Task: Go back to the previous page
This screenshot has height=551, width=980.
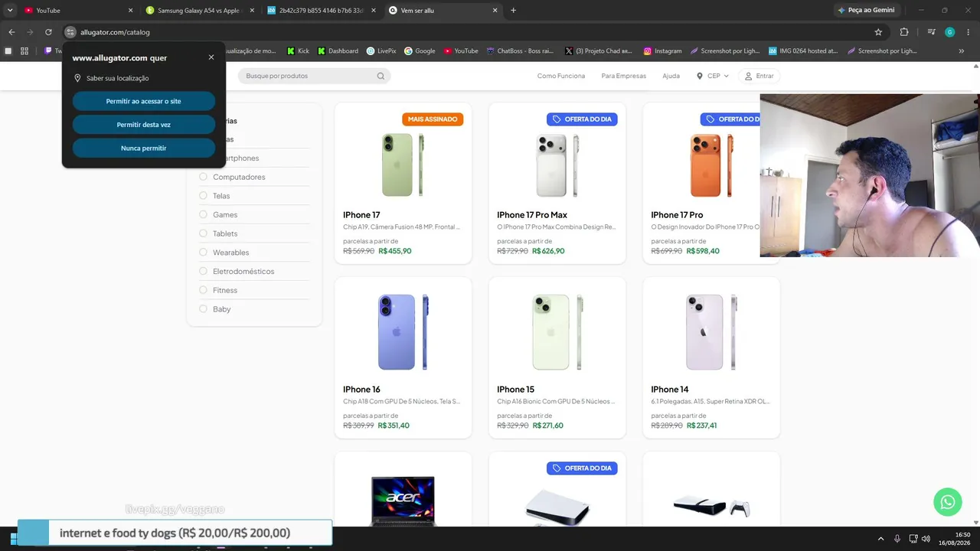Action: pyautogui.click(x=11, y=32)
